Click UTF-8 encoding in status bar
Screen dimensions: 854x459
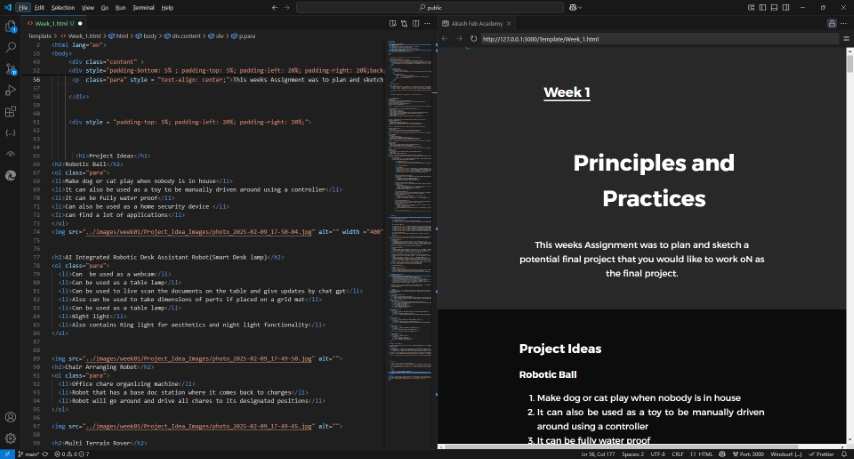pyautogui.click(x=657, y=454)
